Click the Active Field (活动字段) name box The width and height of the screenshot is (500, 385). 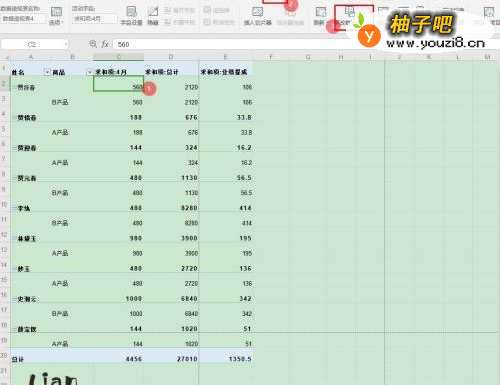coord(94,19)
